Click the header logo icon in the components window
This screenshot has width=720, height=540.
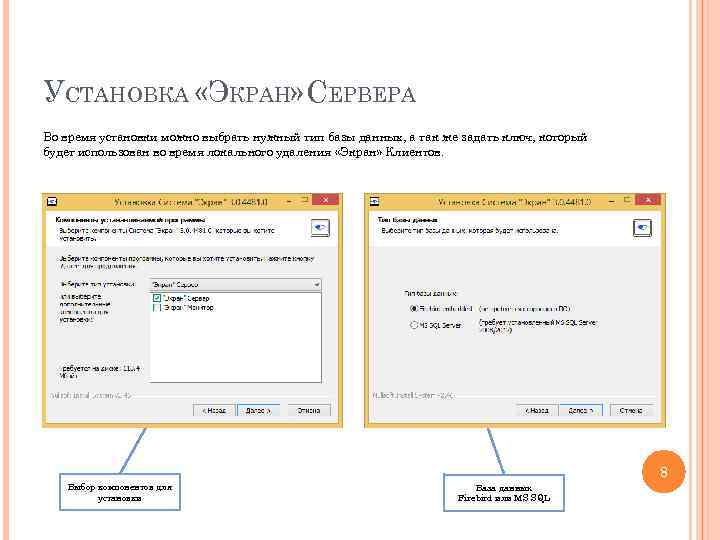point(320,228)
